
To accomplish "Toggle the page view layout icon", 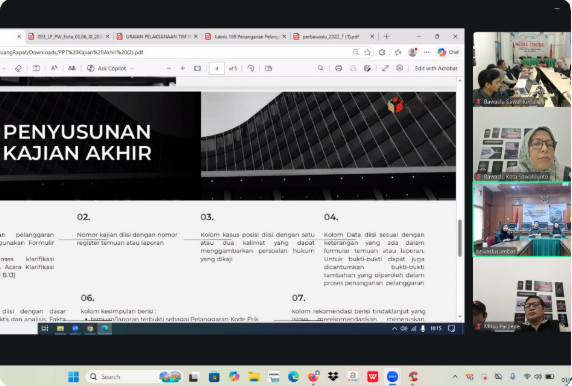I will point(36,68).
